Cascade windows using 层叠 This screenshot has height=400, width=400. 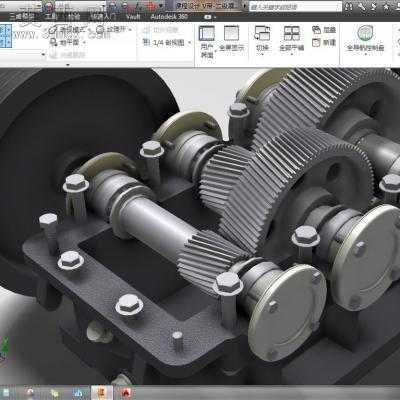[x=324, y=30]
